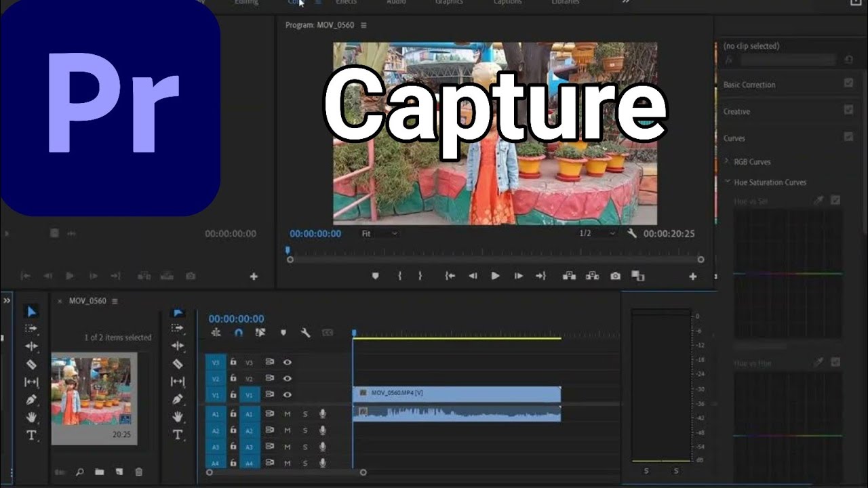Viewport: 868px width, 488px height.
Task: Hide track V1 with eye icon
Action: pyautogui.click(x=288, y=394)
